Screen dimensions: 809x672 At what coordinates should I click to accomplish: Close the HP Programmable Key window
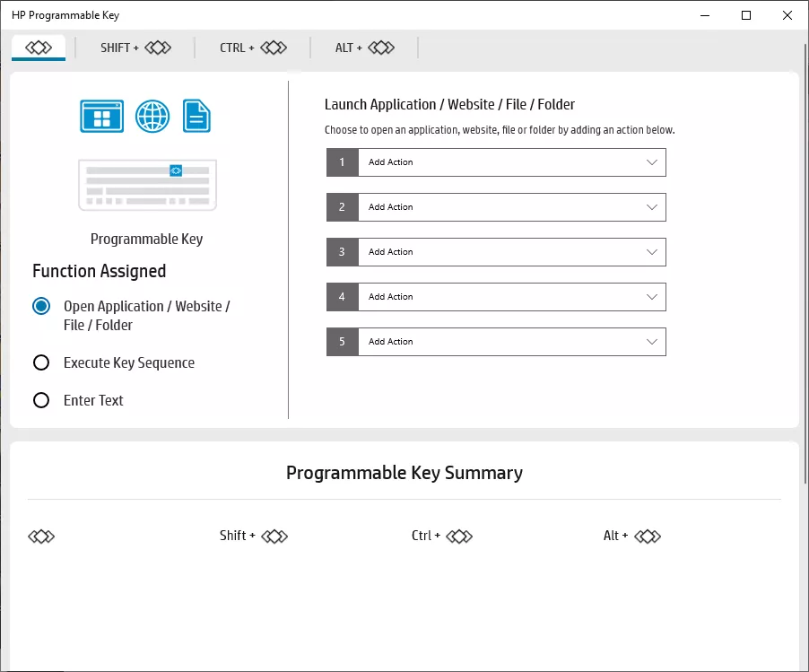787,15
